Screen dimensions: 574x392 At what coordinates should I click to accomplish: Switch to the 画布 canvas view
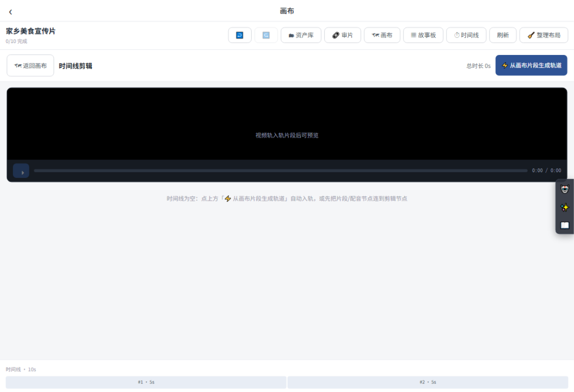point(382,35)
